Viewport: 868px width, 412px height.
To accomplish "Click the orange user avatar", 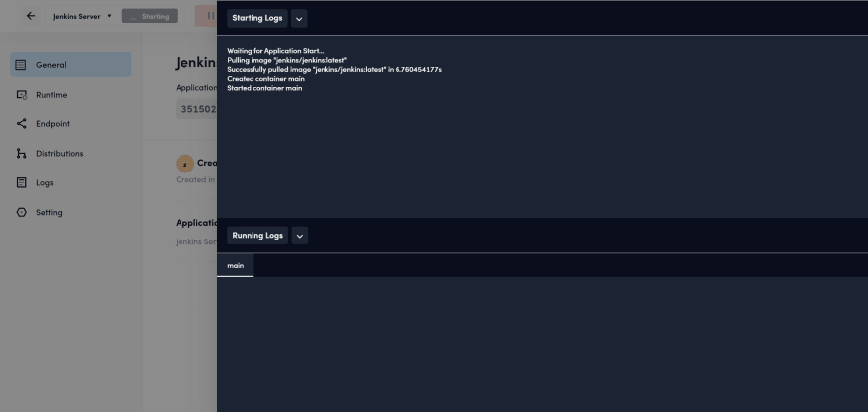I will (184, 164).
